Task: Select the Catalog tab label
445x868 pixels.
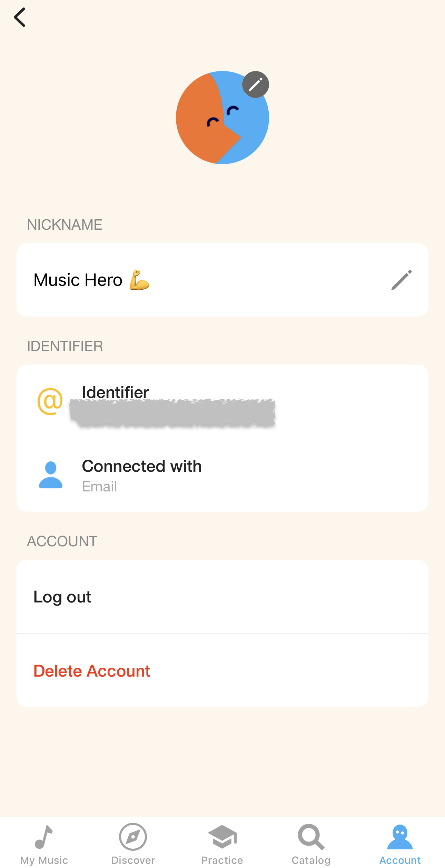Action: [x=311, y=860]
